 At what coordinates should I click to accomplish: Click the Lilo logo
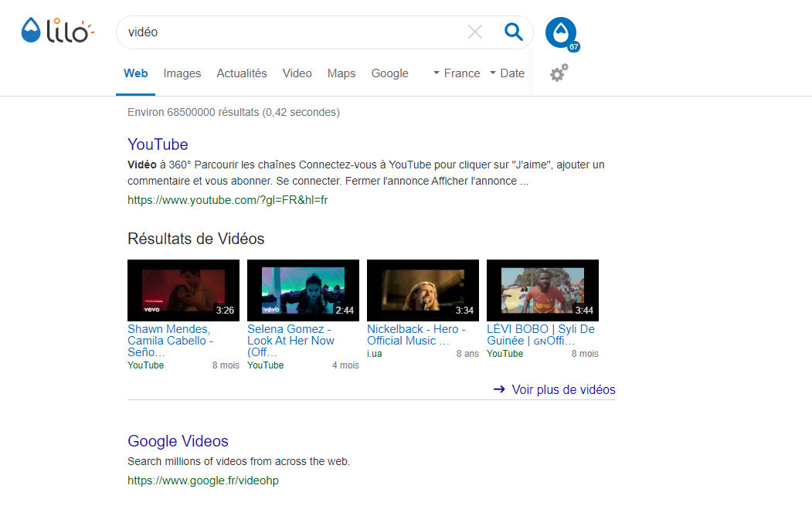[x=57, y=31]
